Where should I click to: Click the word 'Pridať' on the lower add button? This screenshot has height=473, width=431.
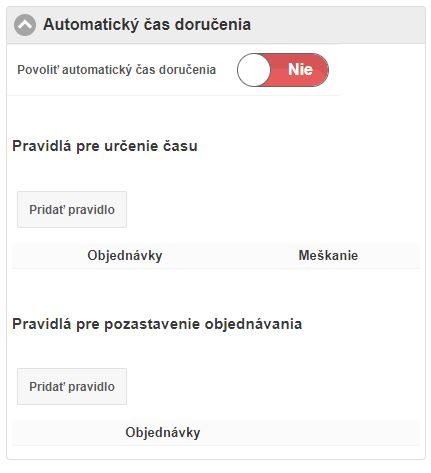point(47,387)
